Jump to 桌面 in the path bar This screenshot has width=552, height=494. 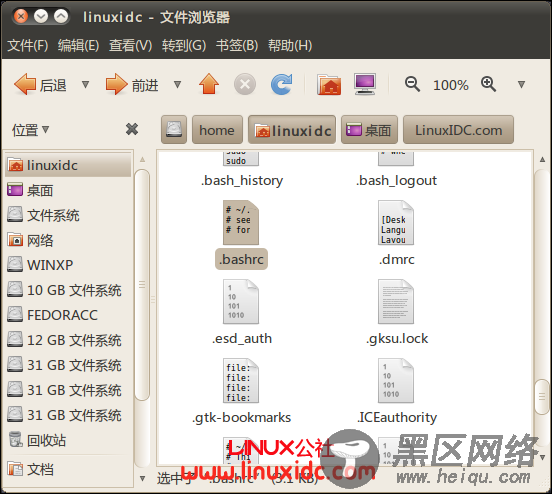[369, 130]
